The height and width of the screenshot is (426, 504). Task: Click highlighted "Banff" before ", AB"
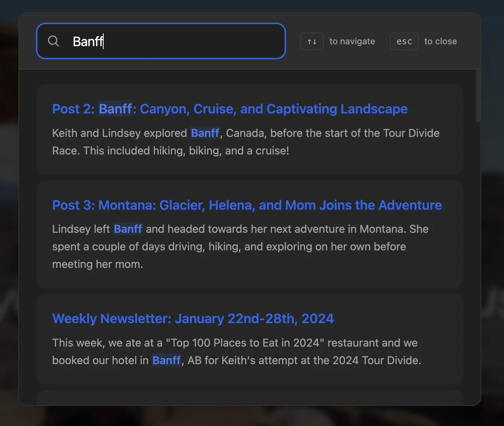[166, 360]
